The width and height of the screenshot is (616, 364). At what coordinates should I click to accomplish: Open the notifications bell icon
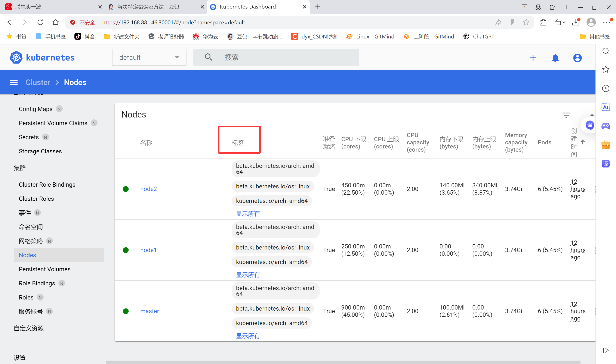[x=555, y=58]
